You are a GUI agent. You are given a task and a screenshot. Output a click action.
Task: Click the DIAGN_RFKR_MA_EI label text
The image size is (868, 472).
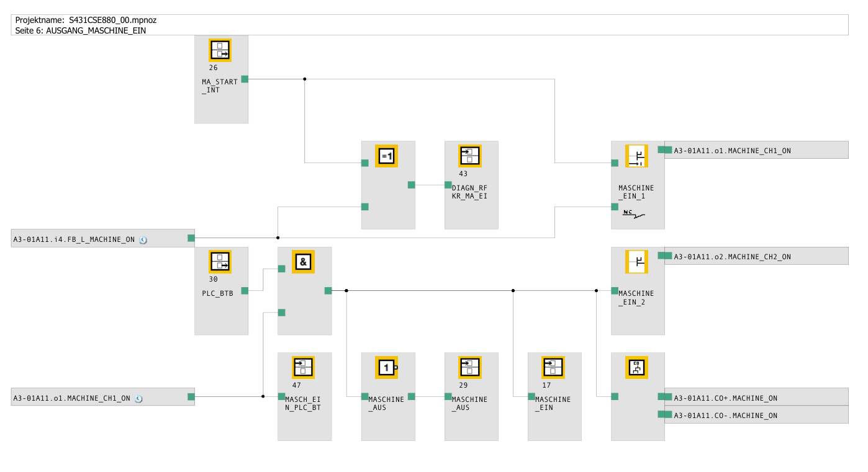click(469, 192)
